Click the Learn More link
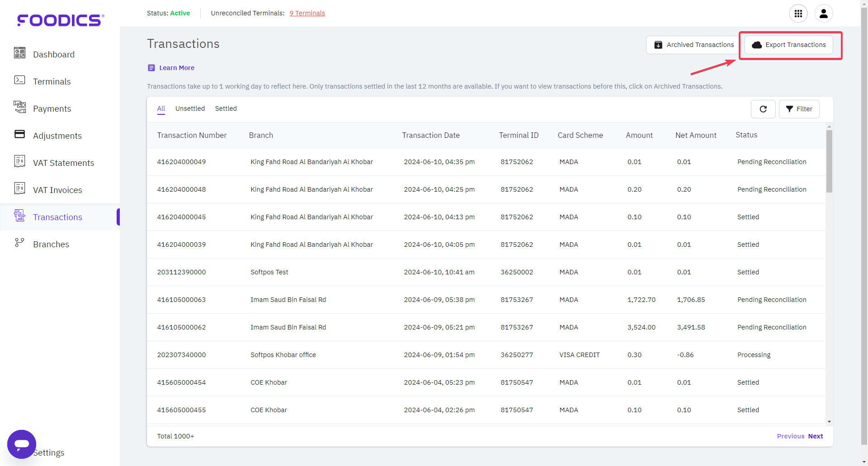 (176, 68)
